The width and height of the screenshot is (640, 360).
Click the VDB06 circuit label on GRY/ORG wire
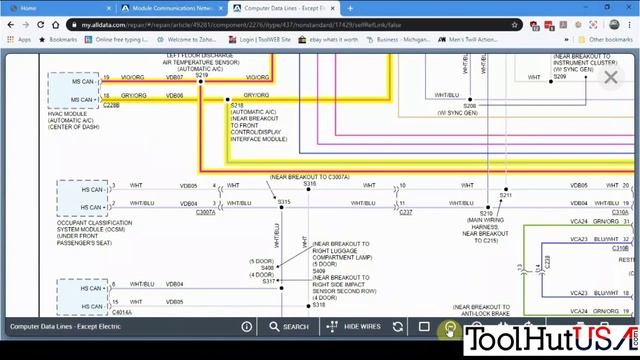pyautogui.click(x=174, y=95)
